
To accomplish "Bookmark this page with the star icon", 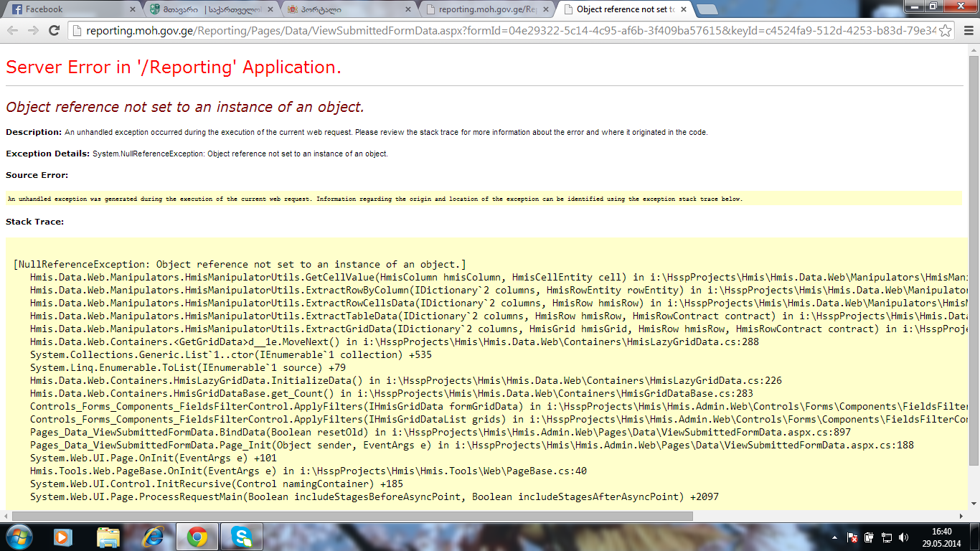I will point(946,30).
